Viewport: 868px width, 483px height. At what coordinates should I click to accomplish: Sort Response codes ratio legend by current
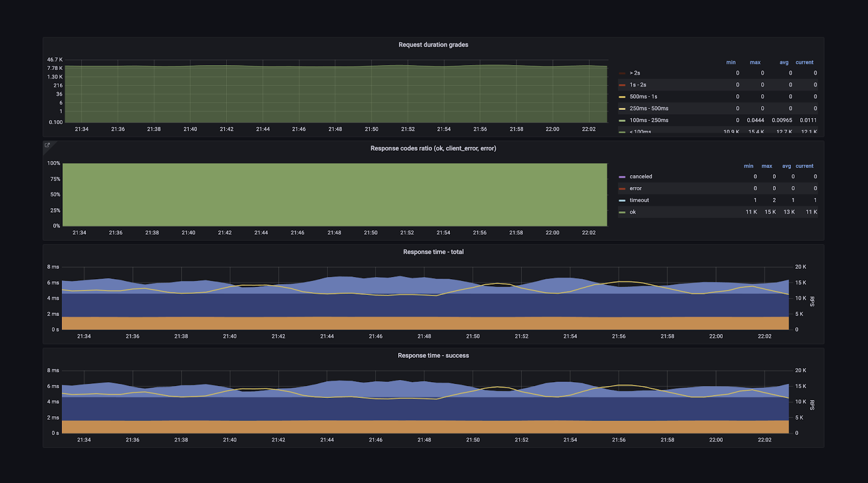pyautogui.click(x=805, y=166)
